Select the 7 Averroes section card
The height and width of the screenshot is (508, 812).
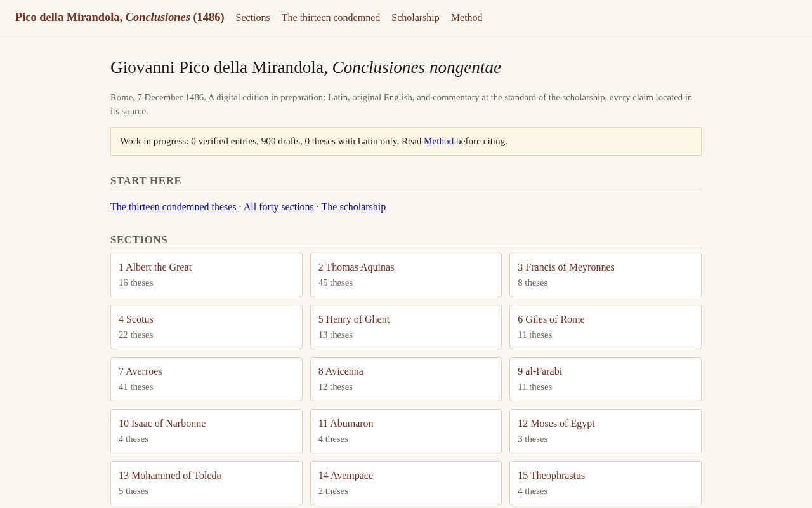(x=206, y=379)
